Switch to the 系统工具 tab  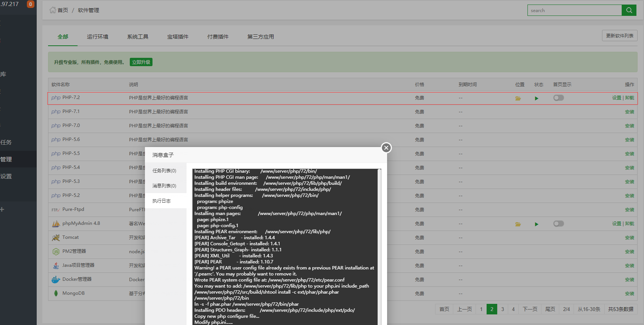[x=138, y=37]
